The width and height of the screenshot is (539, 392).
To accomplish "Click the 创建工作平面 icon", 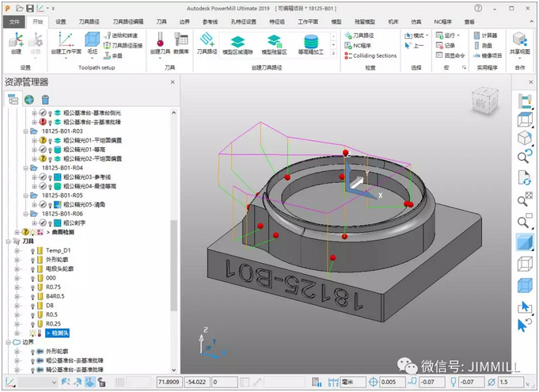I will pos(66,43).
